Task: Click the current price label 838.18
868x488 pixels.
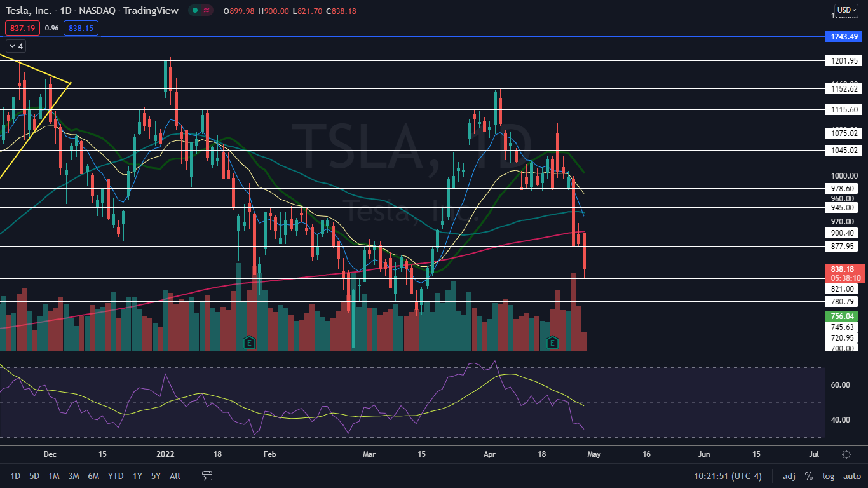Action: 843,269
